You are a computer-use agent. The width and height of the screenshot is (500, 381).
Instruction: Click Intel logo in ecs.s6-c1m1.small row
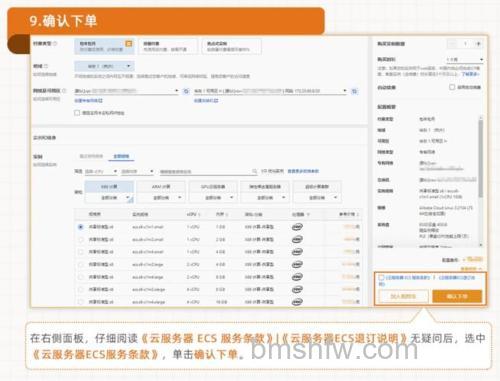(x=297, y=227)
